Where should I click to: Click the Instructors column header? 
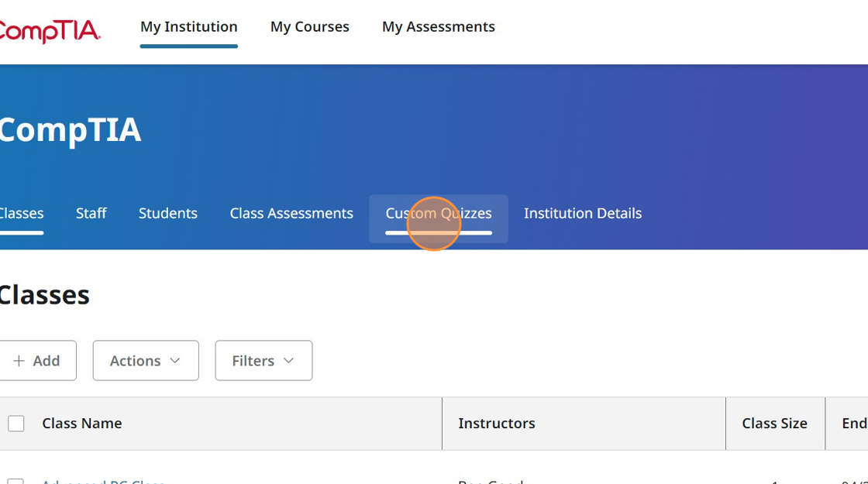pyautogui.click(x=496, y=424)
